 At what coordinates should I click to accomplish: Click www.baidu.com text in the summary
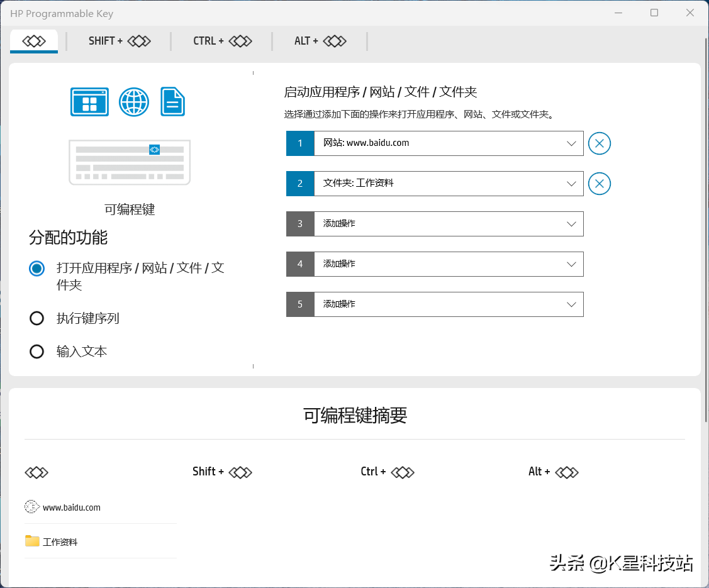[x=72, y=508]
